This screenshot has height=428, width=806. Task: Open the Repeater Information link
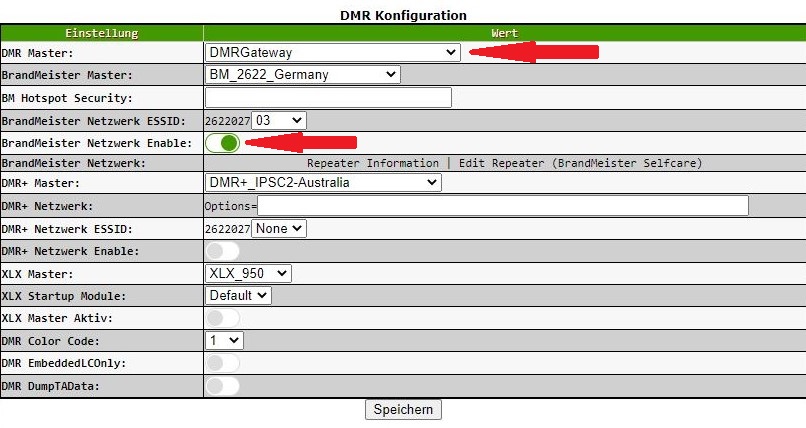(x=373, y=163)
